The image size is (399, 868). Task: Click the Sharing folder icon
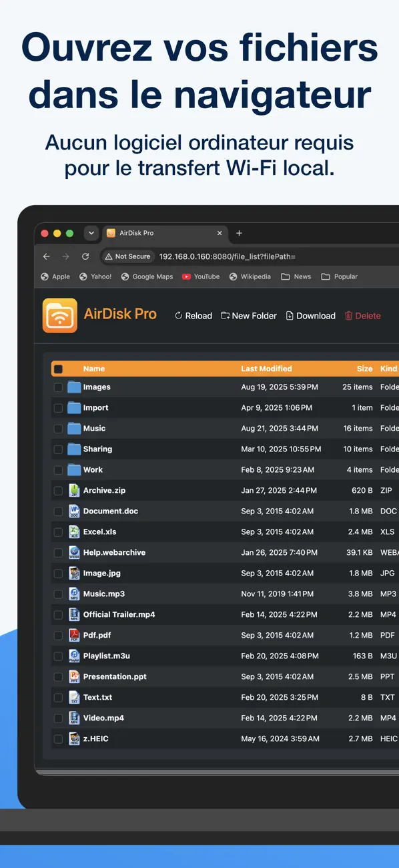[x=74, y=449]
